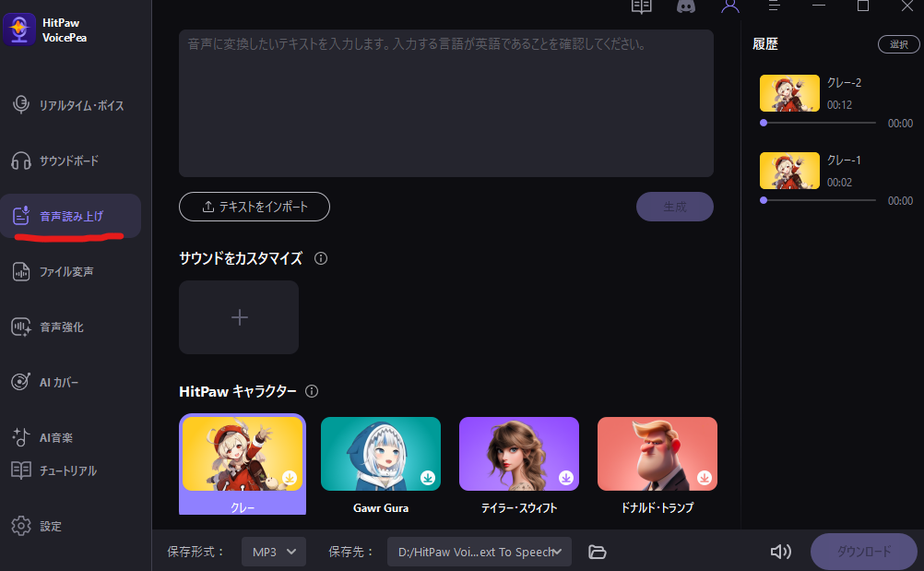This screenshot has height=571, width=924.
Task: Click the ダウンロード button
Action: [864, 552]
